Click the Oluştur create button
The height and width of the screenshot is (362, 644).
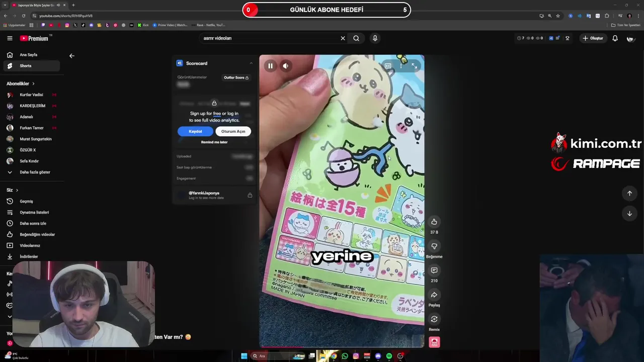(593, 38)
